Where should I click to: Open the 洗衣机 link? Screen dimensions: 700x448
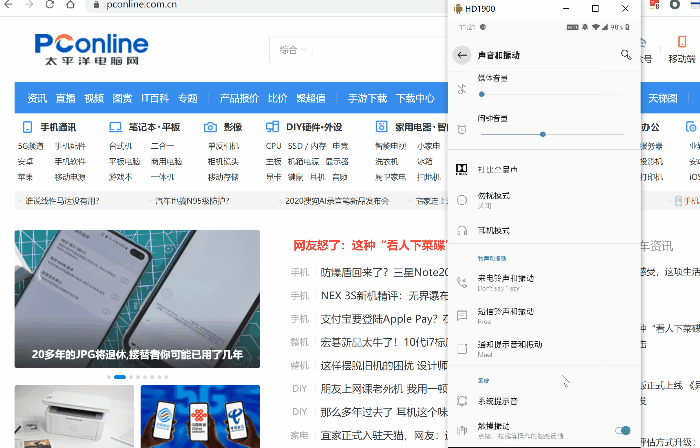pos(387,162)
